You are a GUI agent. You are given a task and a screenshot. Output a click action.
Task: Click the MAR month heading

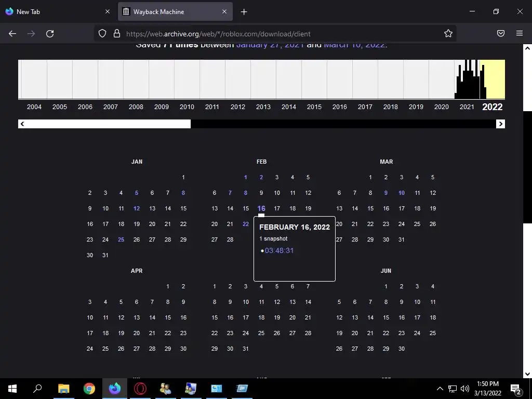coord(386,162)
